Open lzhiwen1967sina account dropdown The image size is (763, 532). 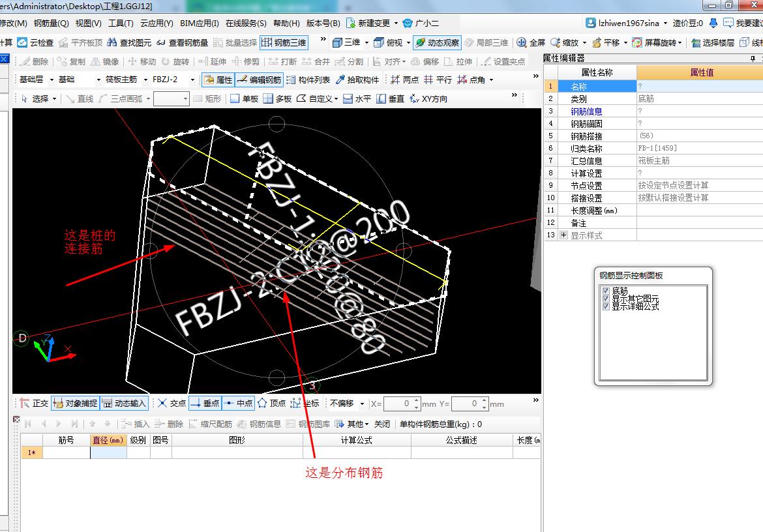pos(665,23)
